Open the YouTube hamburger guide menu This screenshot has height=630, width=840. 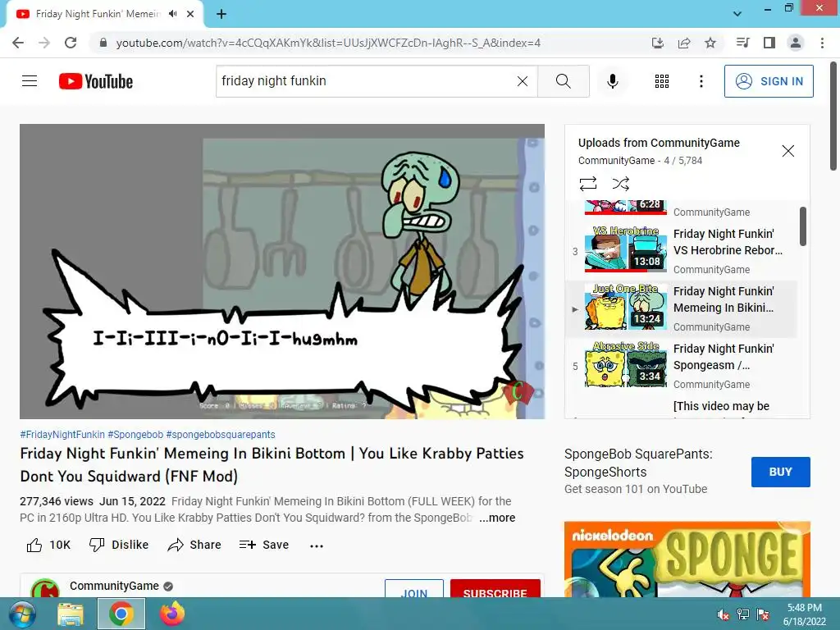pos(30,81)
